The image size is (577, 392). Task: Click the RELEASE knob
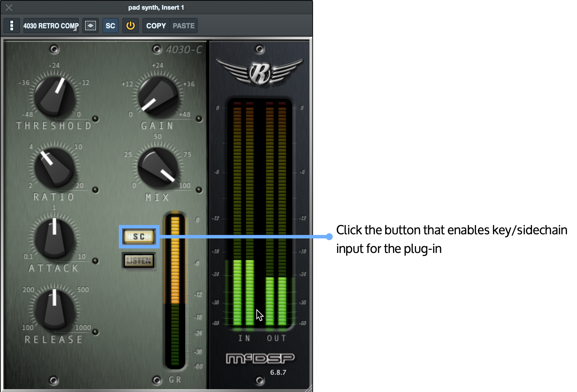[55, 310]
